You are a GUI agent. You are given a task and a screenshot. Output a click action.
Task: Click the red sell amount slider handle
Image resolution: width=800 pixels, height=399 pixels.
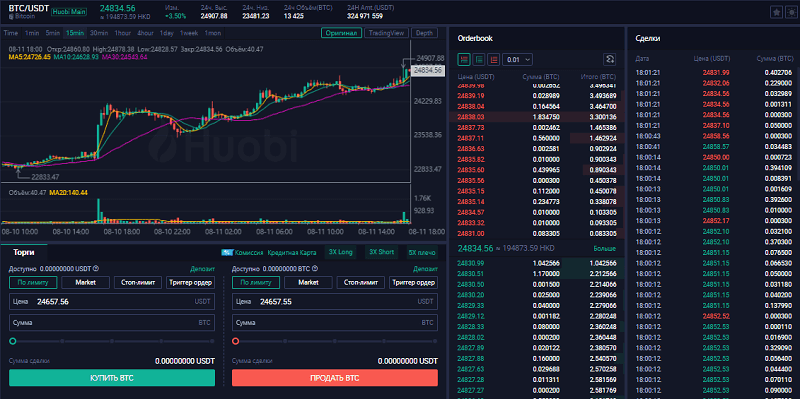click(236, 341)
